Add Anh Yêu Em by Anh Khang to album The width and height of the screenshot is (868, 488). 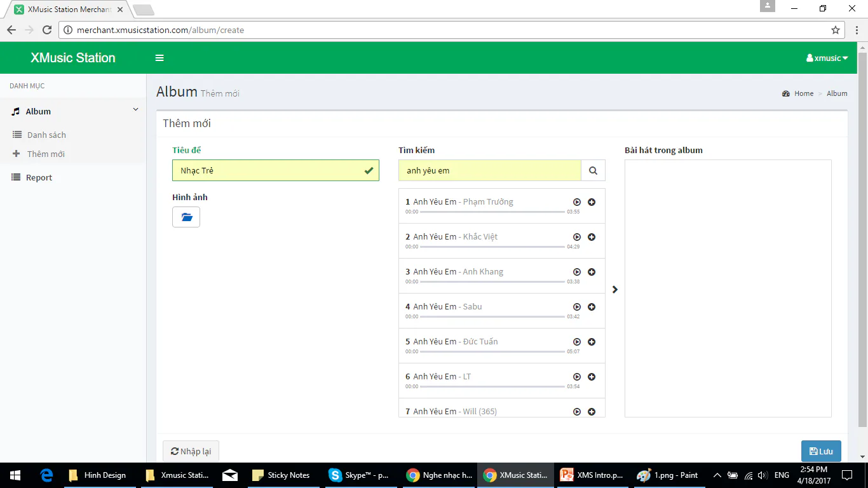click(x=592, y=272)
